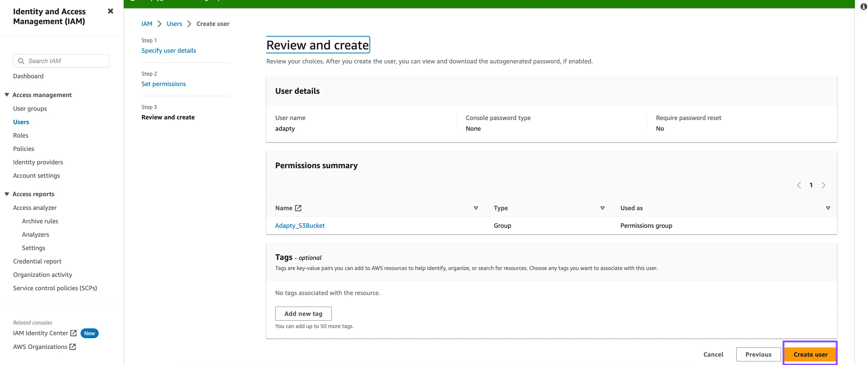Click the AWS Organizations external link icon
This screenshot has width=868, height=365.
pyautogui.click(x=73, y=347)
